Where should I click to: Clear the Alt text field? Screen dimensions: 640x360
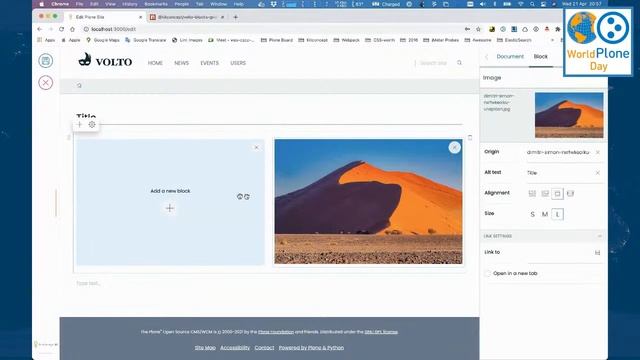(598, 173)
